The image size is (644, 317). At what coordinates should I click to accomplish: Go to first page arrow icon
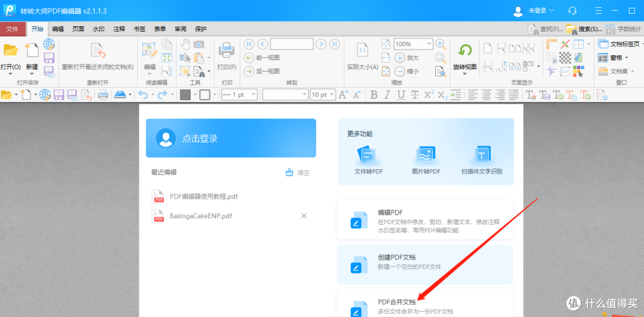tap(249, 44)
